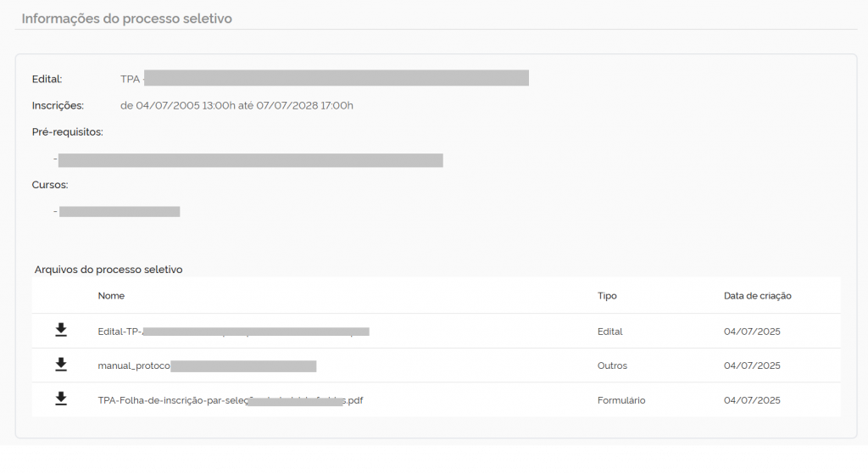Click the Edital: field label
868x474 pixels.
coord(47,79)
